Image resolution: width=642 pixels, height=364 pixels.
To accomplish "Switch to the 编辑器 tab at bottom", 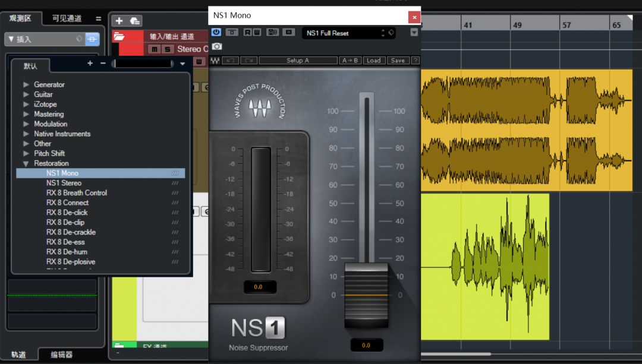I will tap(61, 354).
